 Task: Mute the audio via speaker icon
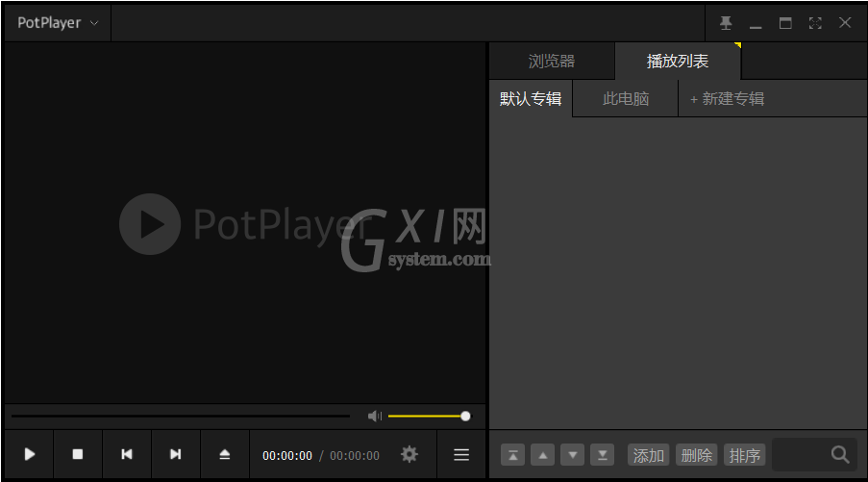pyautogui.click(x=375, y=416)
